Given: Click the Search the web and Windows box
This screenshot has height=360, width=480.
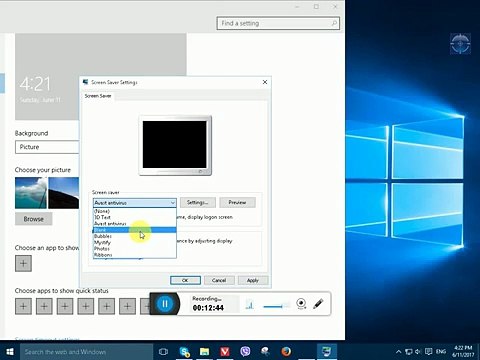Looking at the screenshot, I should coord(87,352).
